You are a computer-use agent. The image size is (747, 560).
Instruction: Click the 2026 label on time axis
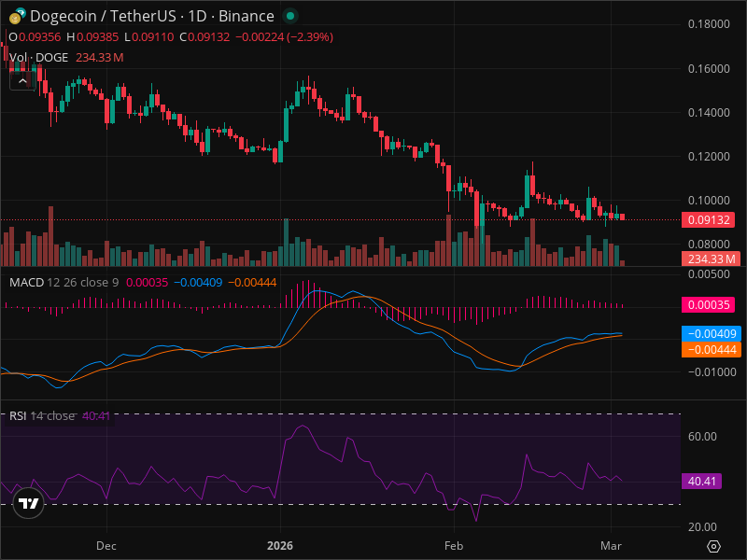coord(280,546)
